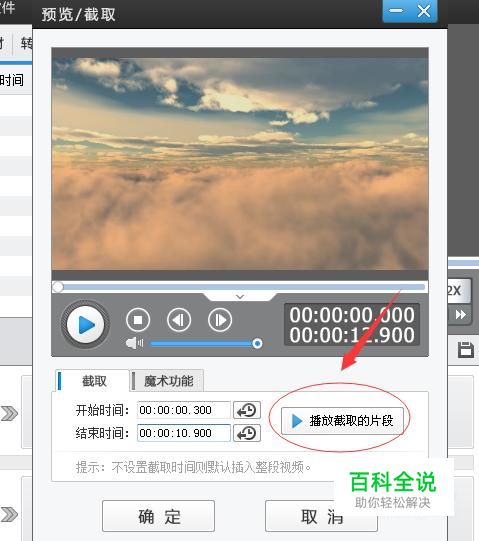This screenshot has height=541, width=479.
Task: Click the 结束时间 input field
Action: (x=184, y=433)
